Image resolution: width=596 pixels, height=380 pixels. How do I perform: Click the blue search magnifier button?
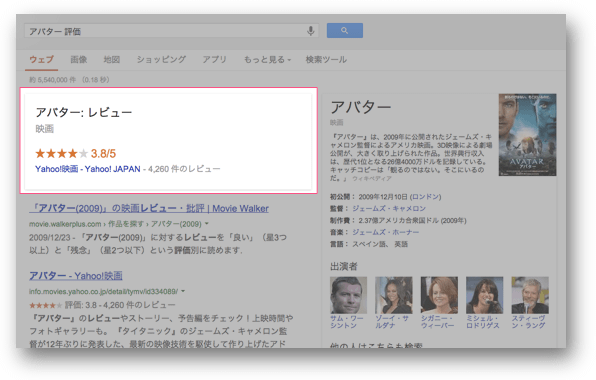345,30
